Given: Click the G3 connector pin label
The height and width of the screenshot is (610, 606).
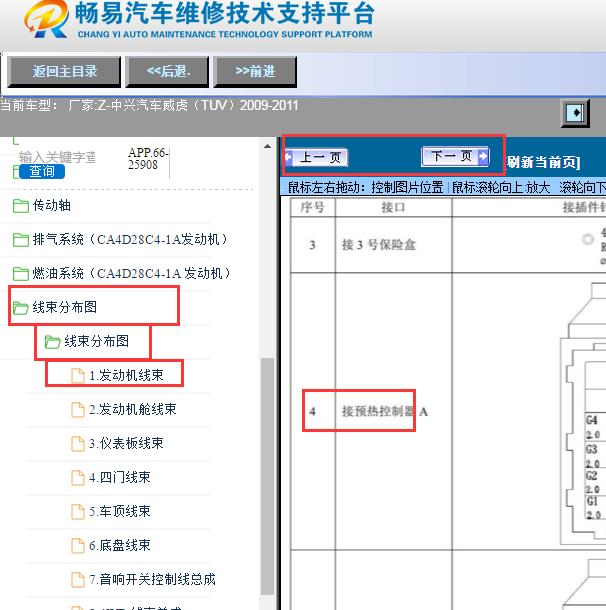Looking at the screenshot, I should point(592,449).
